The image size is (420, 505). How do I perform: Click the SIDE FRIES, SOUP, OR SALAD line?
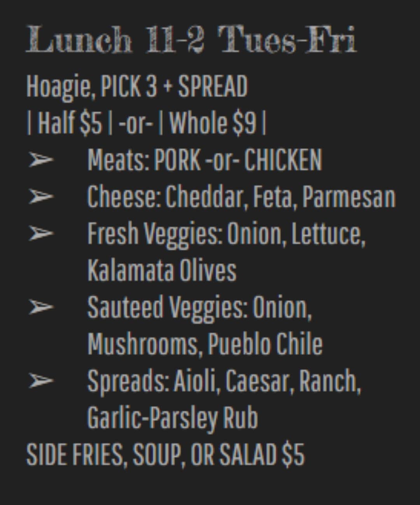[165, 454]
